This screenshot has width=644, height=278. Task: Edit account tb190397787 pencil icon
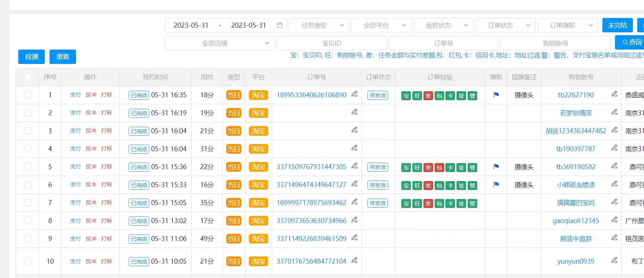(614, 148)
